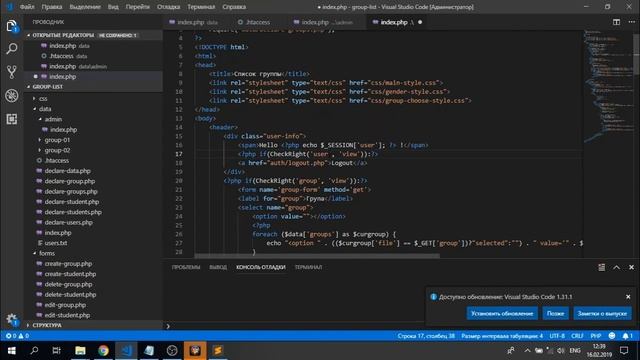The width and height of the screenshot is (640, 360).
Task: Click the Later (Позже) button
Action: [x=555, y=313]
